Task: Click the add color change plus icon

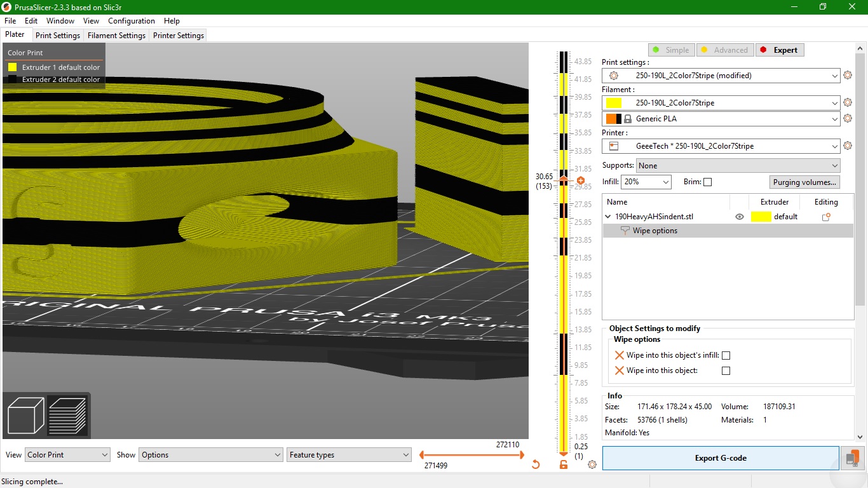Action: click(x=580, y=180)
